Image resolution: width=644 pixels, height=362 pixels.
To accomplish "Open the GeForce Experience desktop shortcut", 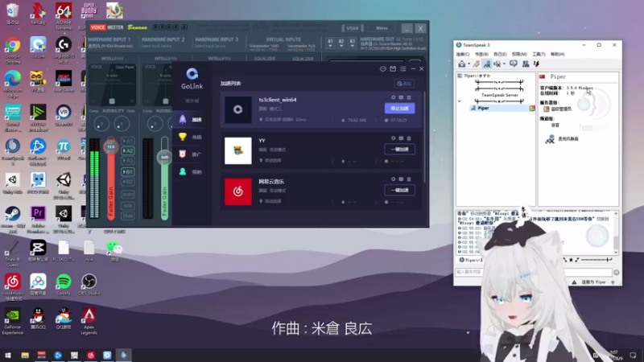I will click(13, 321).
